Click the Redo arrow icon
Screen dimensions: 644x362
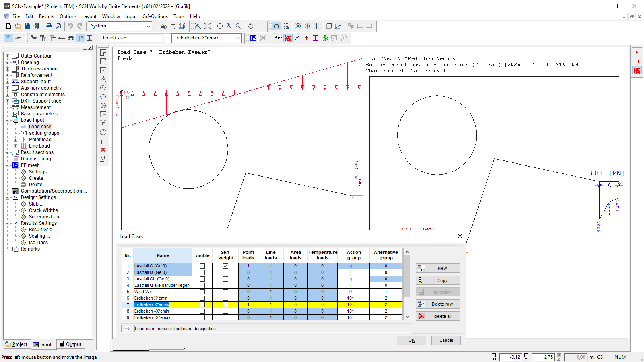tap(80, 26)
